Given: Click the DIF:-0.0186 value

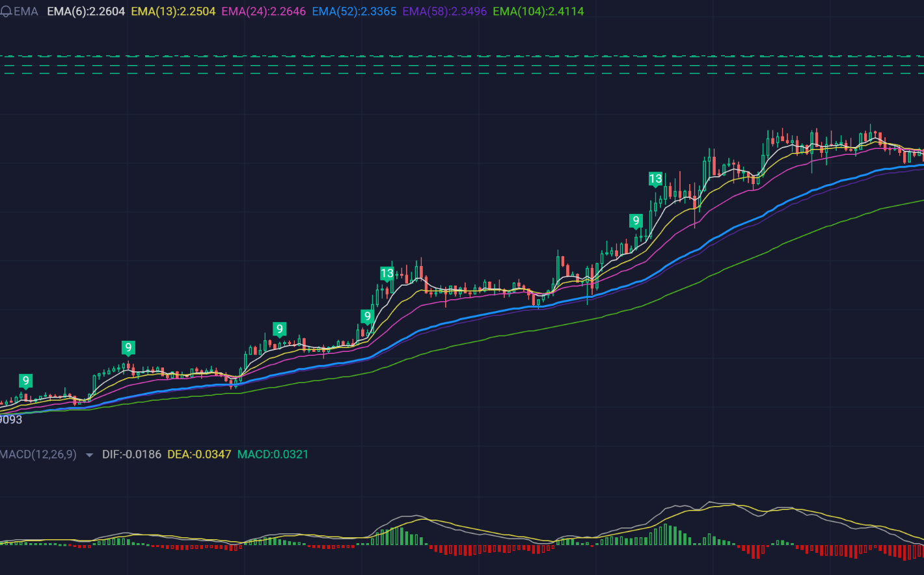Looking at the screenshot, I should [131, 455].
